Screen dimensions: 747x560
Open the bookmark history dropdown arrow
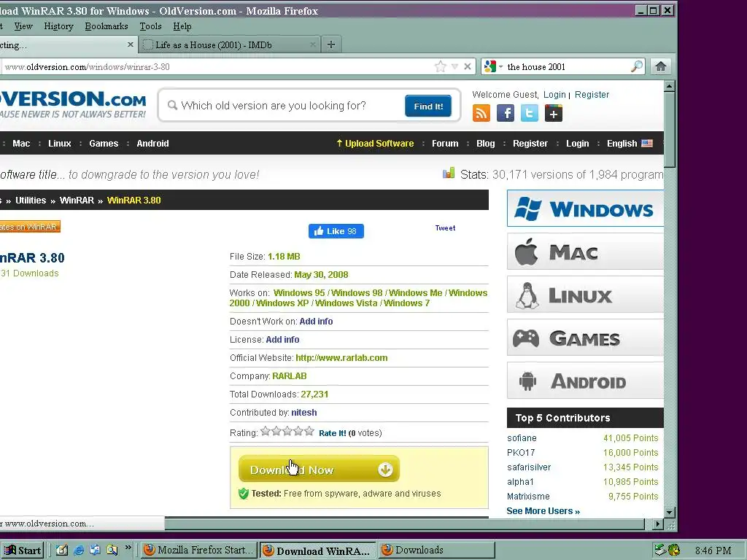[454, 66]
